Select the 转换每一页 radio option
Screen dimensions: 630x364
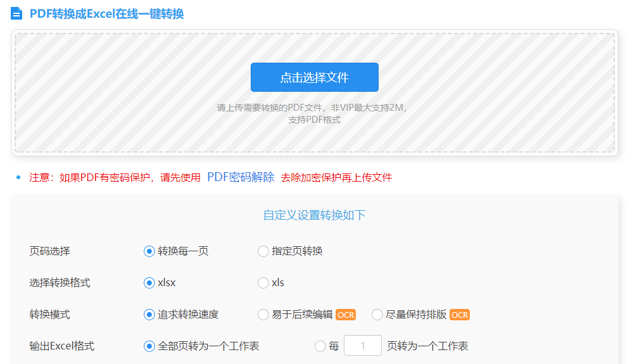149,251
